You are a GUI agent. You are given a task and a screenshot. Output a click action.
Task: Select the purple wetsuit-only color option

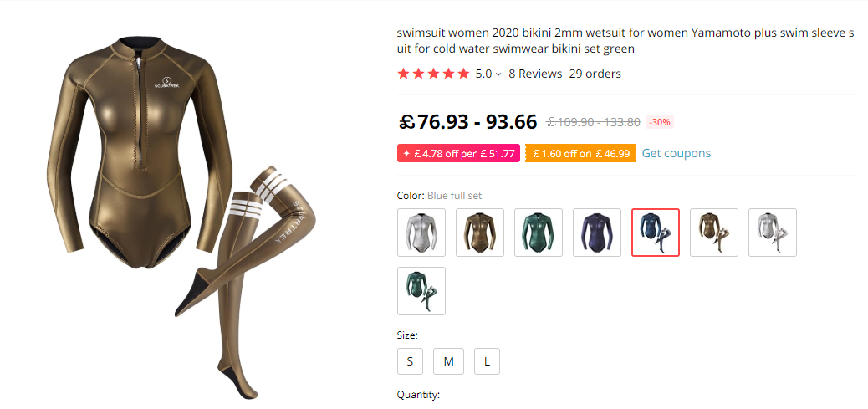coord(597,233)
